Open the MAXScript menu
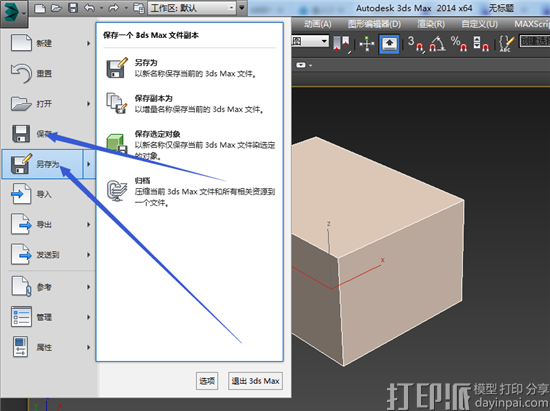 coord(531,24)
